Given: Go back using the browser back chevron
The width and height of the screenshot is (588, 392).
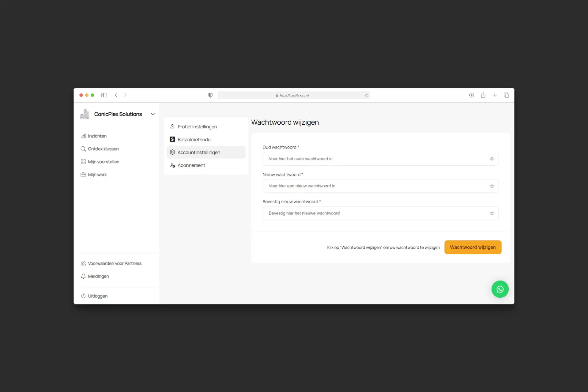Looking at the screenshot, I should (x=116, y=95).
